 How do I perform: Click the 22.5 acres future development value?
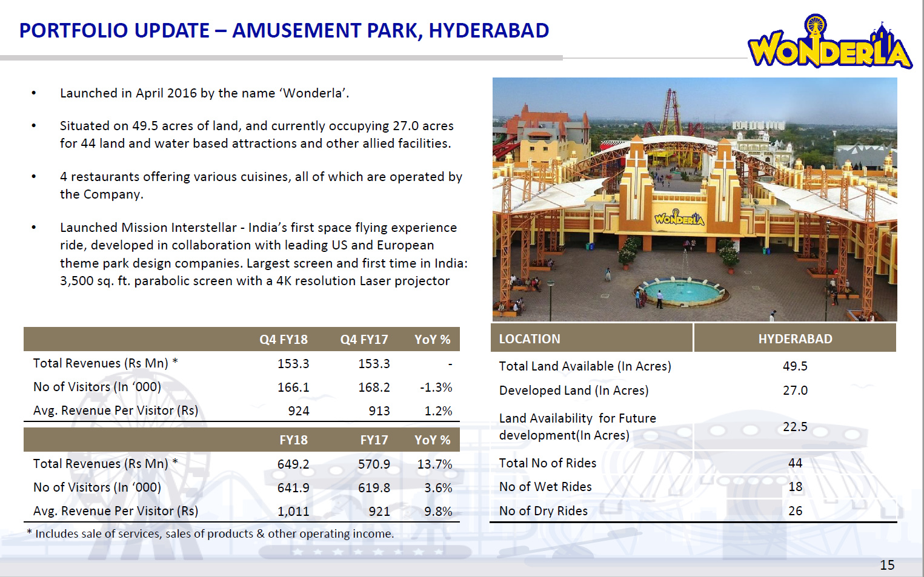(795, 427)
